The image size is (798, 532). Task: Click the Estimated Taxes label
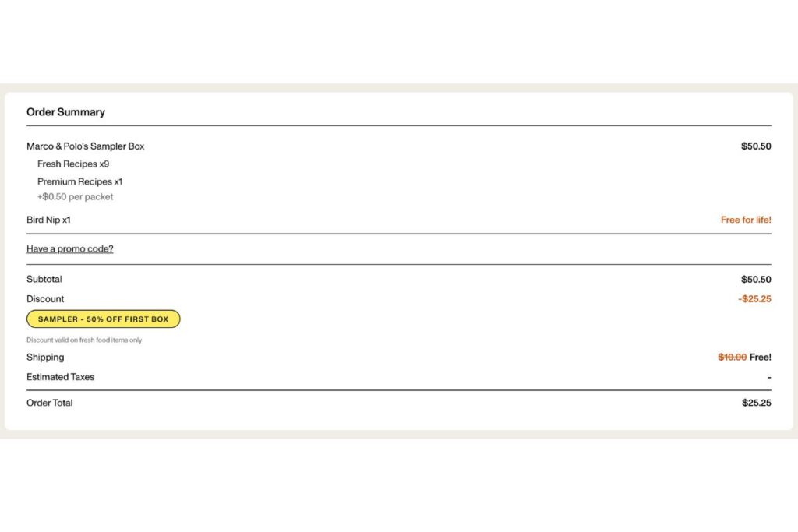(x=60, y=377)
